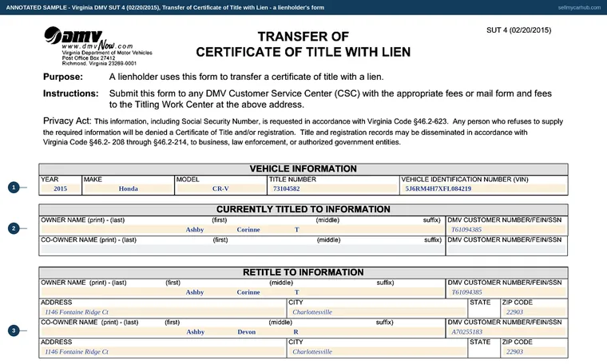Click the Privacy Act heading text
Image resolution: width=607 pixels, height=364 pixels.
click(x=67, y=121)
